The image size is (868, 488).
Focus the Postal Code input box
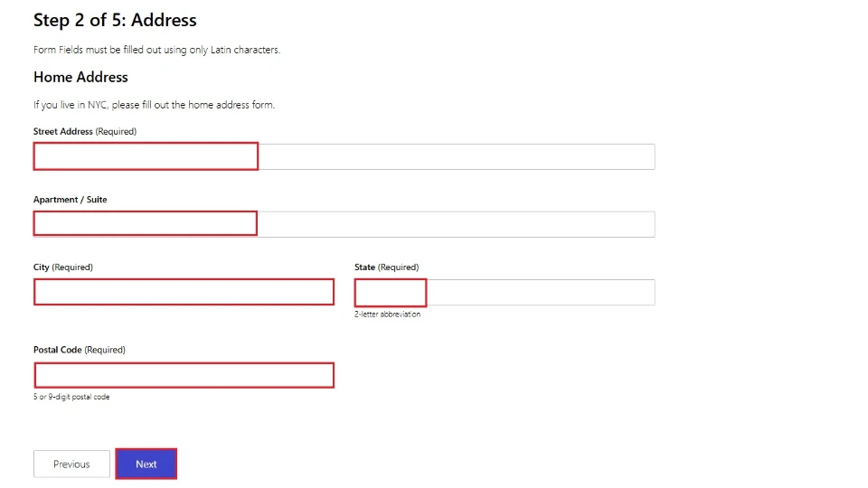(184, 375)
